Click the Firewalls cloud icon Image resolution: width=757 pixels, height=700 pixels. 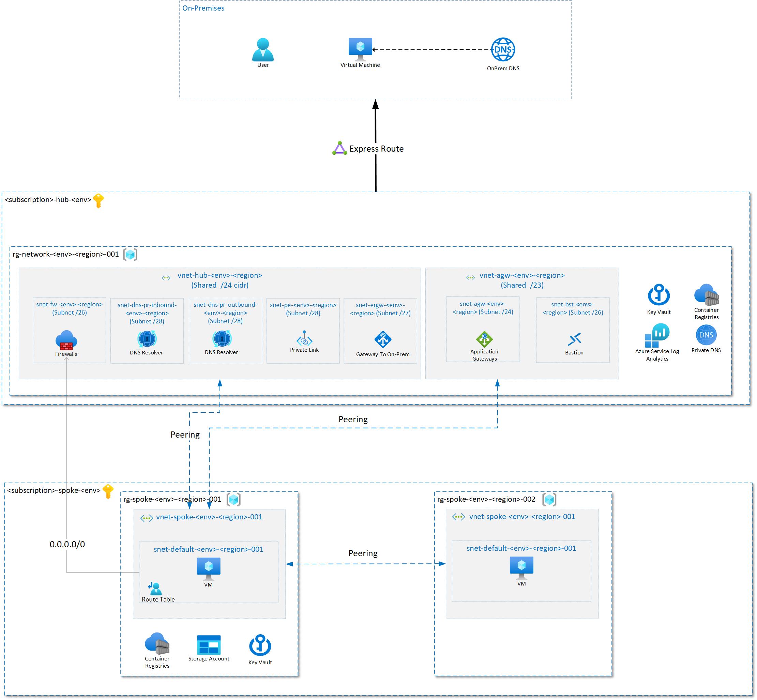[66, 340]
